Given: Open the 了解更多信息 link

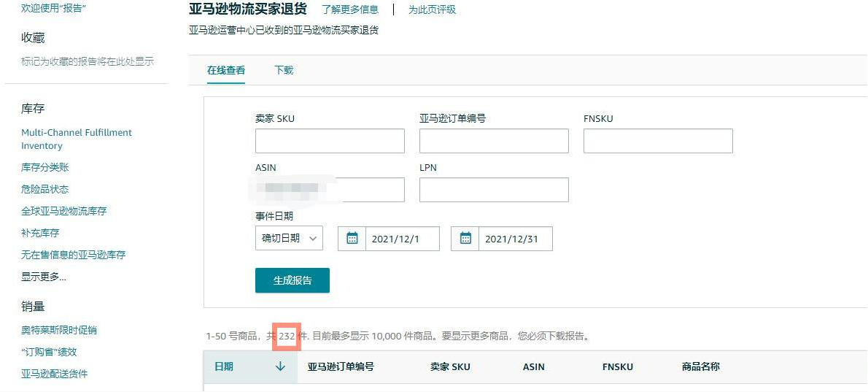Looking at the screenshot, I should 350,9.
